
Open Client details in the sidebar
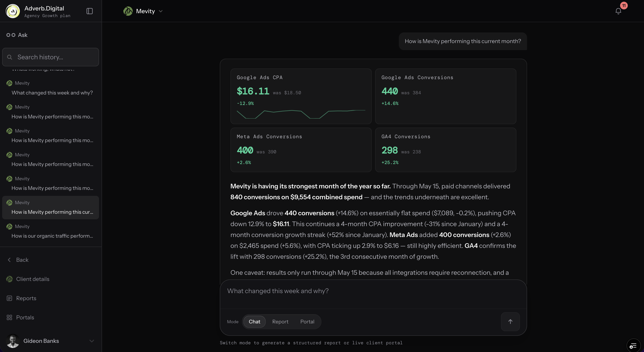point(28,279)
